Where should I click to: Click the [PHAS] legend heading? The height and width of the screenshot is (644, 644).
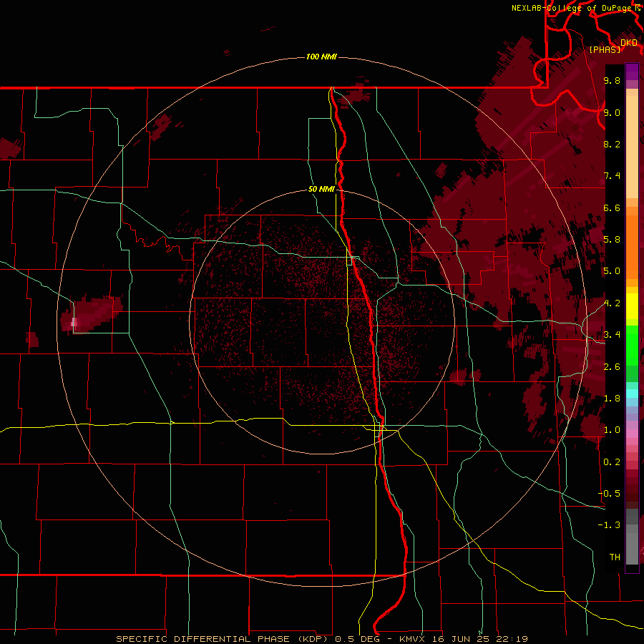tap(605, 49)
